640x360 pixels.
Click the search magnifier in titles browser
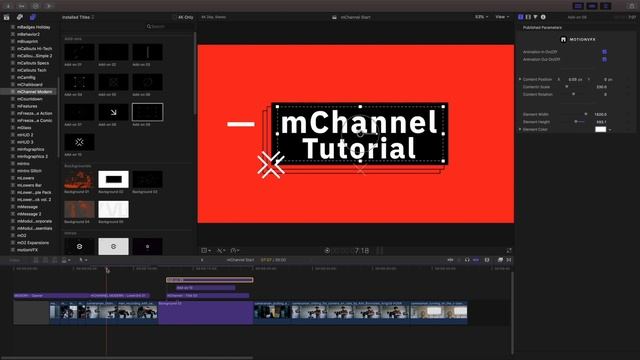[x=149, y=27]
